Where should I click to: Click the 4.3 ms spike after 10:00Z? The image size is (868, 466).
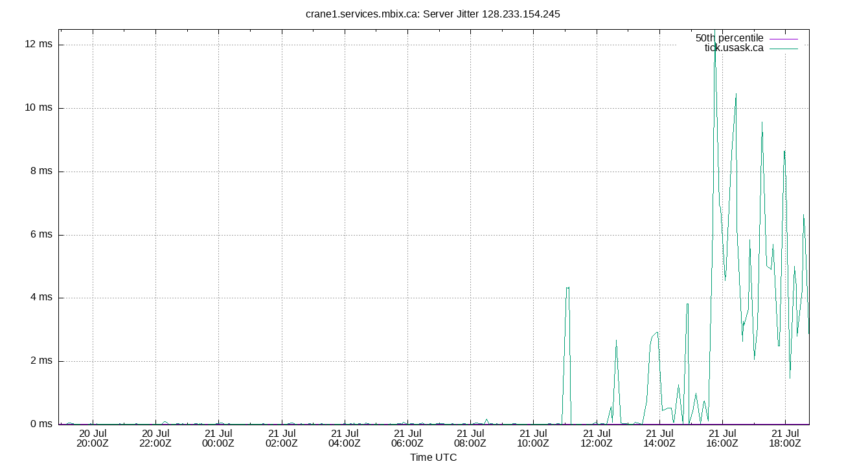(x=567, y=287)
